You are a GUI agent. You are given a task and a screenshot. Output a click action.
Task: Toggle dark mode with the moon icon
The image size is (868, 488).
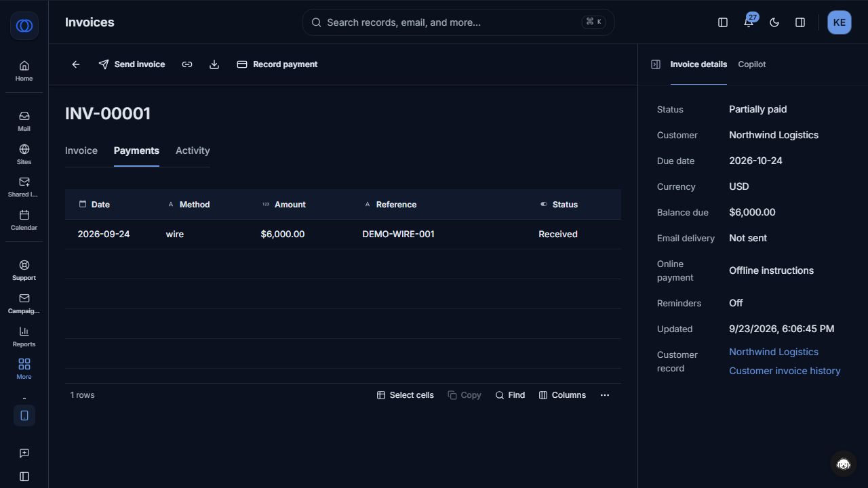pyautogui.click(x=774, y=22)
